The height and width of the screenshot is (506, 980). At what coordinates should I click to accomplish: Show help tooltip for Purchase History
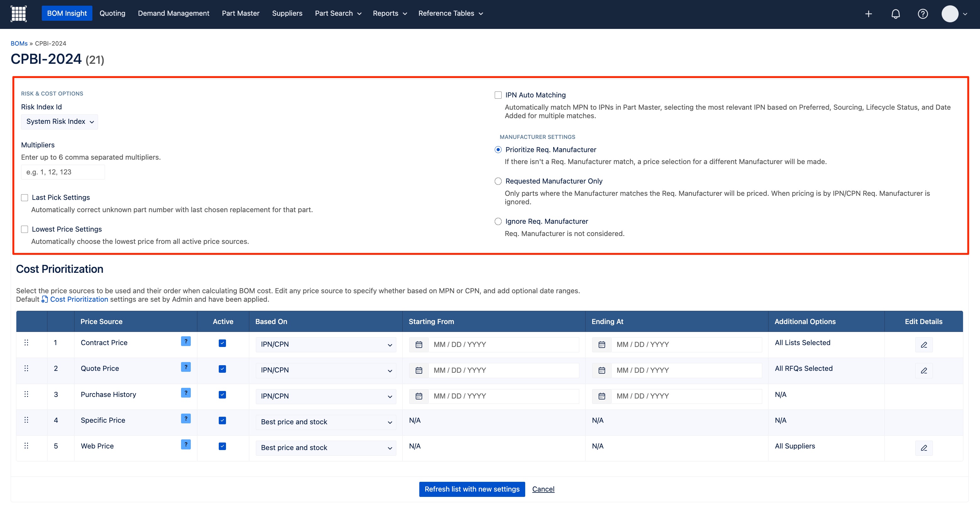pos(186,393)
